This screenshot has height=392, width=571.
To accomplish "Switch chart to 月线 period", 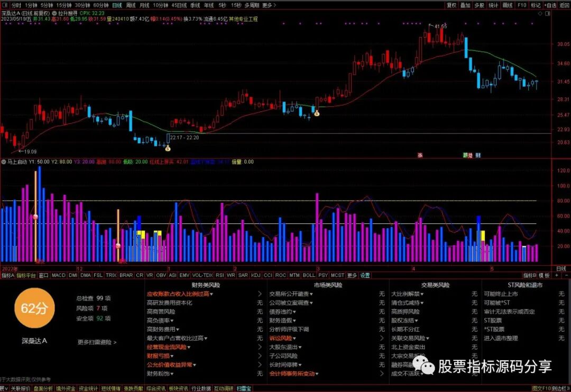I will [144, 5].
